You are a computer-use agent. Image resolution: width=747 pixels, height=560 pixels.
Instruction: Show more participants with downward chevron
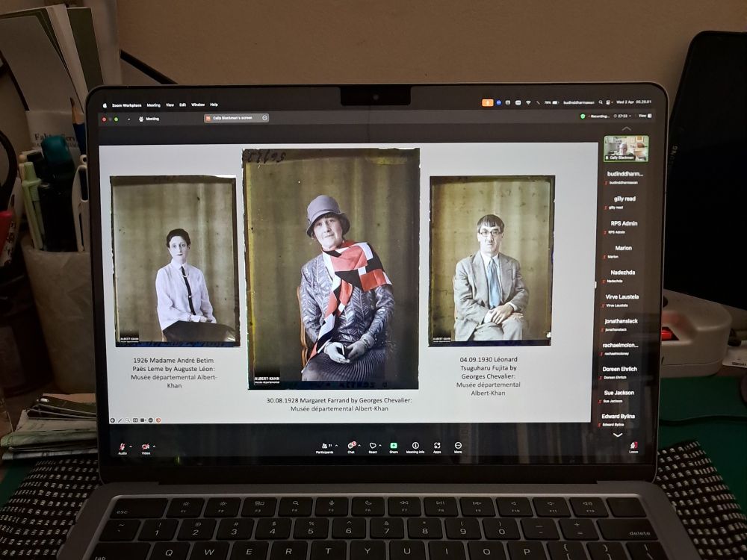coord(618,435)
